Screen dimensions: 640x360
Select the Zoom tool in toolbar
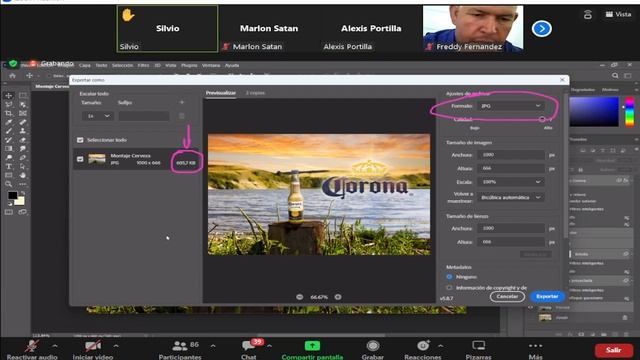(x=9, y=184)
